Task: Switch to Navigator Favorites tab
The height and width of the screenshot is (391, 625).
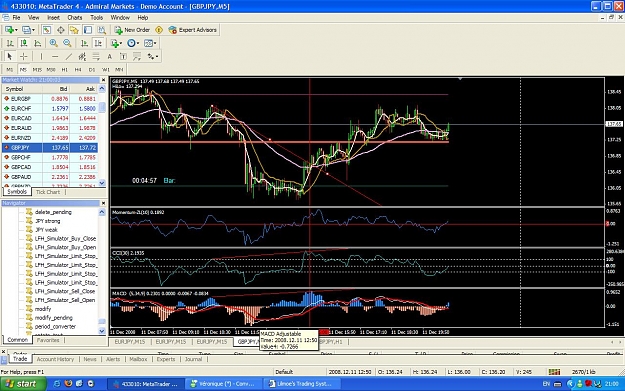Action: click(x=48, y=340)
